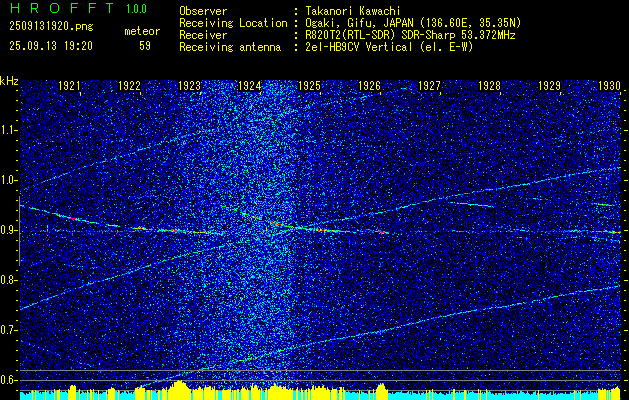Click the observer name Takanori Kawachi
629x400 pixels.
pos(352,11)
